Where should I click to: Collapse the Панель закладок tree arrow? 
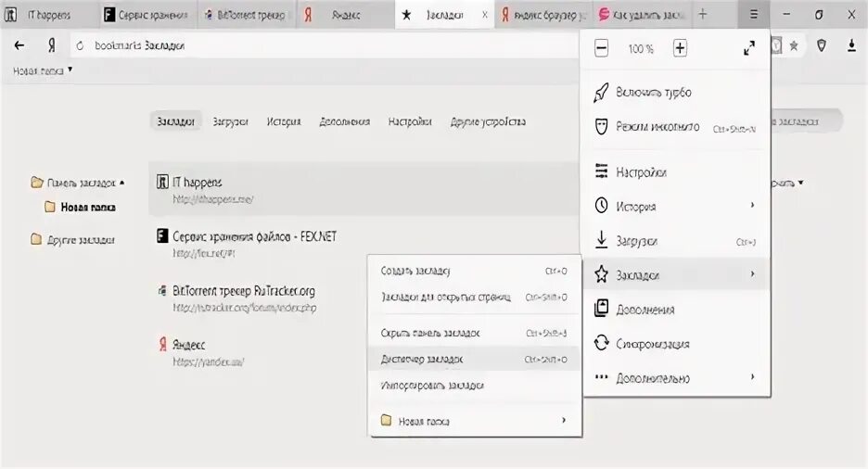click(121, 182)
